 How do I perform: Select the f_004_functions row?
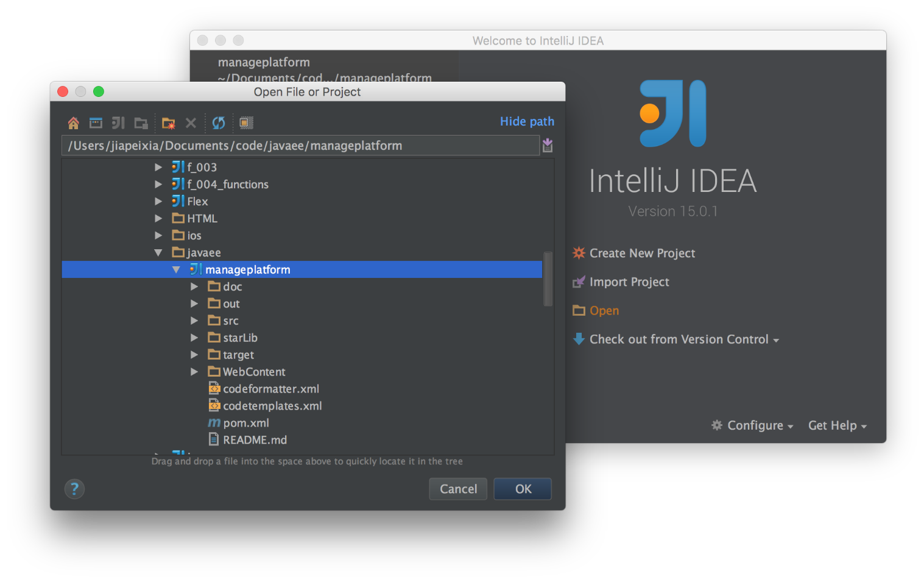pos(302,184)
